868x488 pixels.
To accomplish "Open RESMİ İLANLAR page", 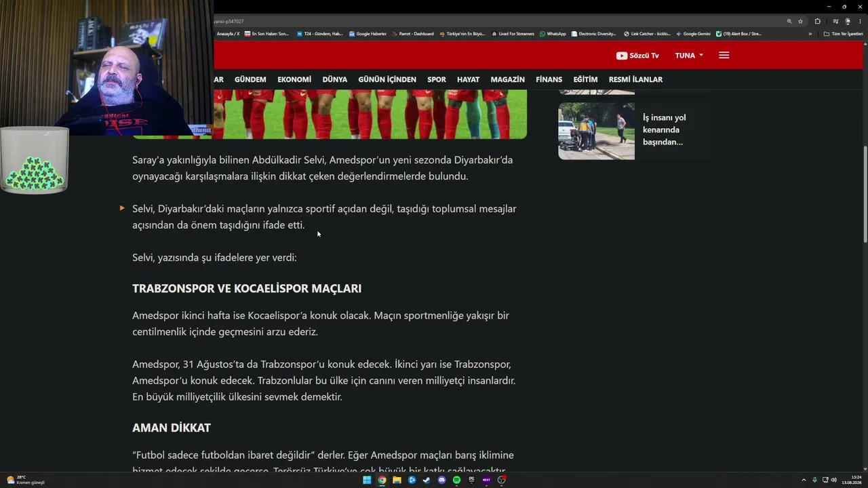I will coord(635,79).
